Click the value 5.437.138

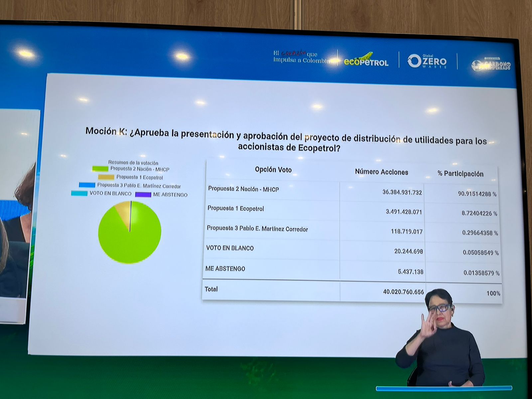[411, 272]
